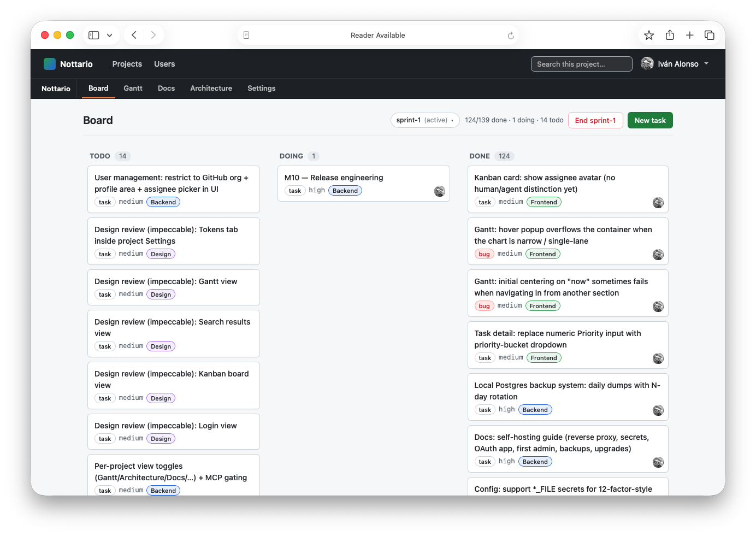
Task: Open Docs self-hosting guide card title
Action: [562, 443]
